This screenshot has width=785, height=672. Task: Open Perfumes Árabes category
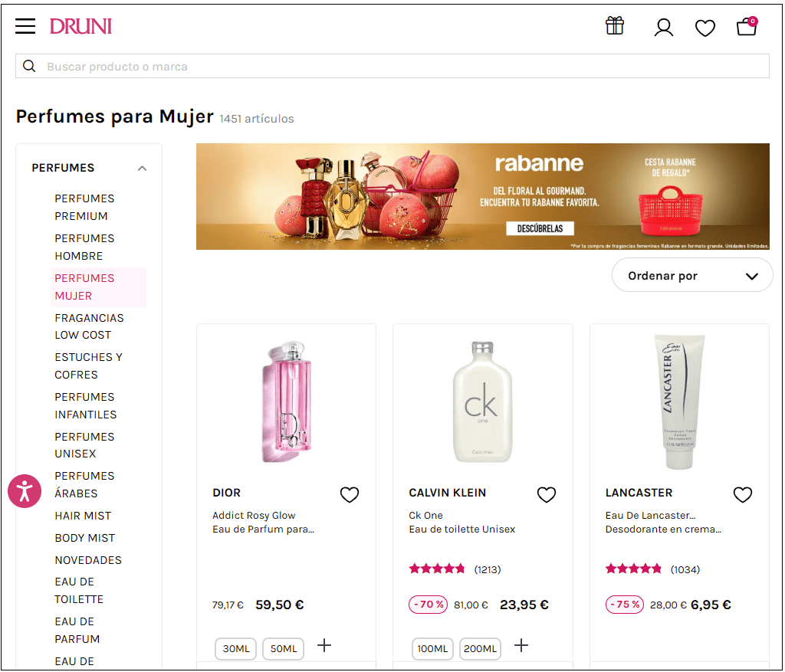(84, 484)
